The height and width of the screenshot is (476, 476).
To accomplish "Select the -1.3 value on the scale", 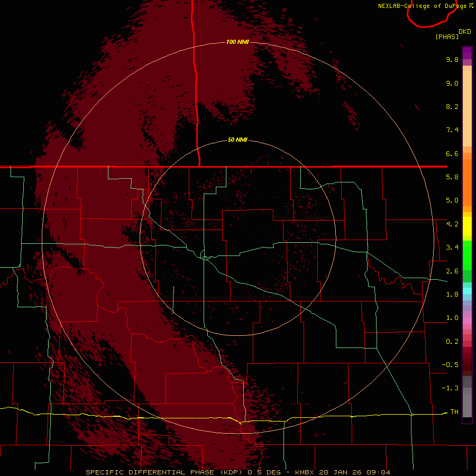I will [x=450, y=388].
